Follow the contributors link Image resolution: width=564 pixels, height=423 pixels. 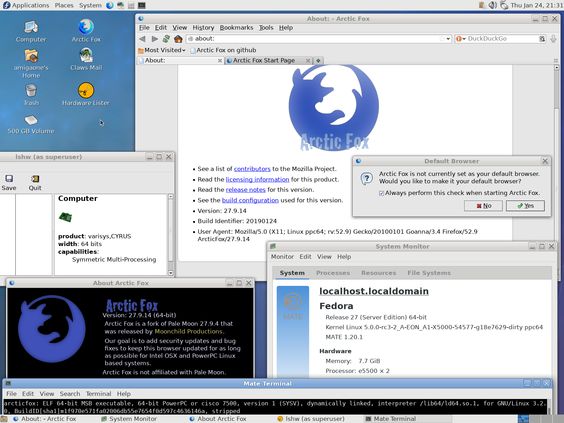(252, 169)
